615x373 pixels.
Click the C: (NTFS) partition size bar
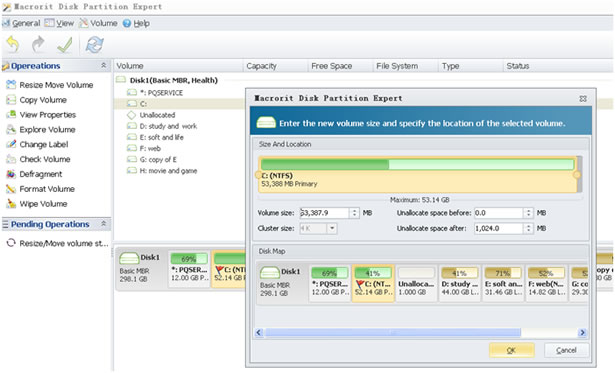(x=417, y=174)
